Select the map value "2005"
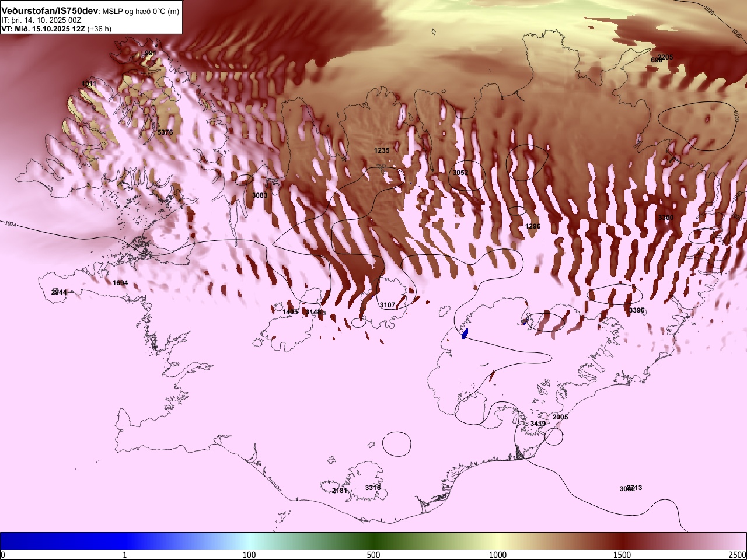Viewport: 747px width, 560px height. 560,417
